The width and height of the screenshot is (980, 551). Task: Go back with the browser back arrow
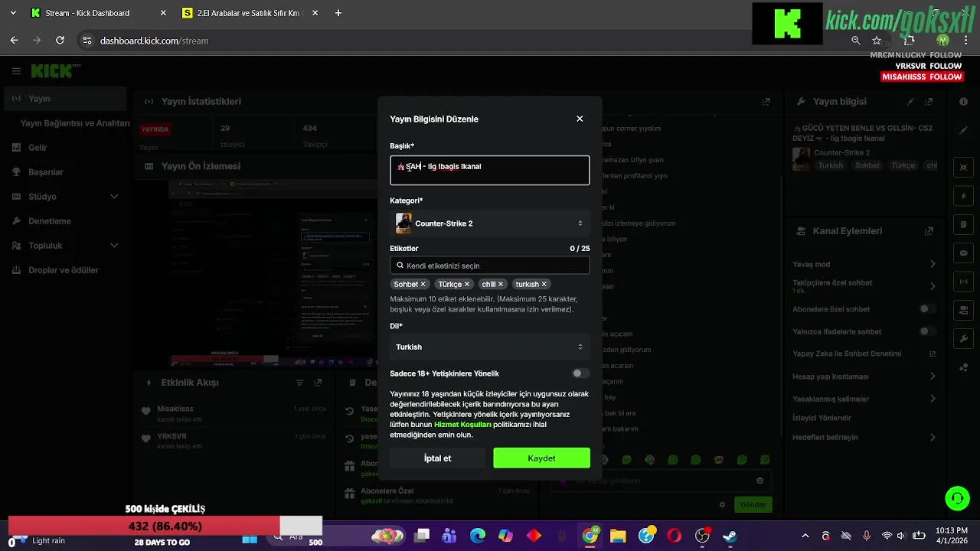(14, 41)
